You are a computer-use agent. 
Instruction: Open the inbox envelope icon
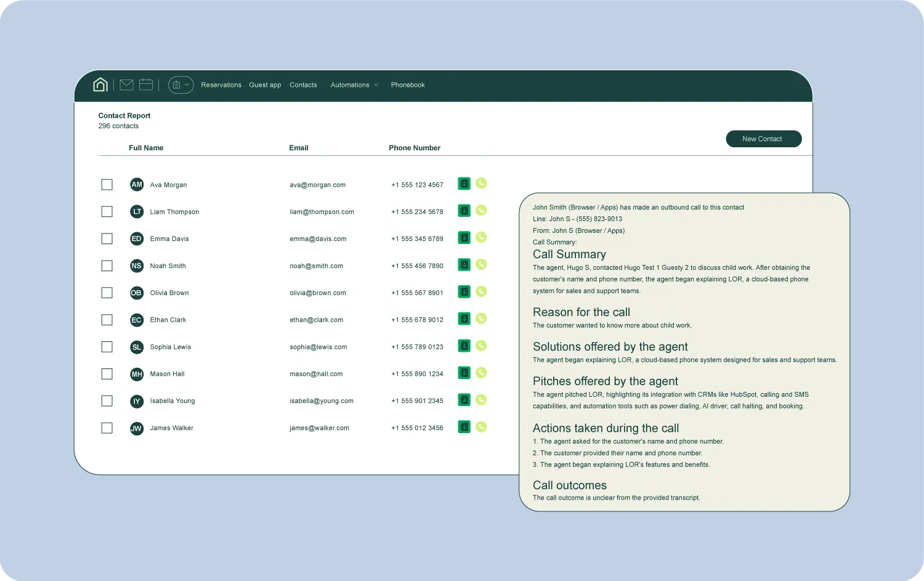pos(126,84)
